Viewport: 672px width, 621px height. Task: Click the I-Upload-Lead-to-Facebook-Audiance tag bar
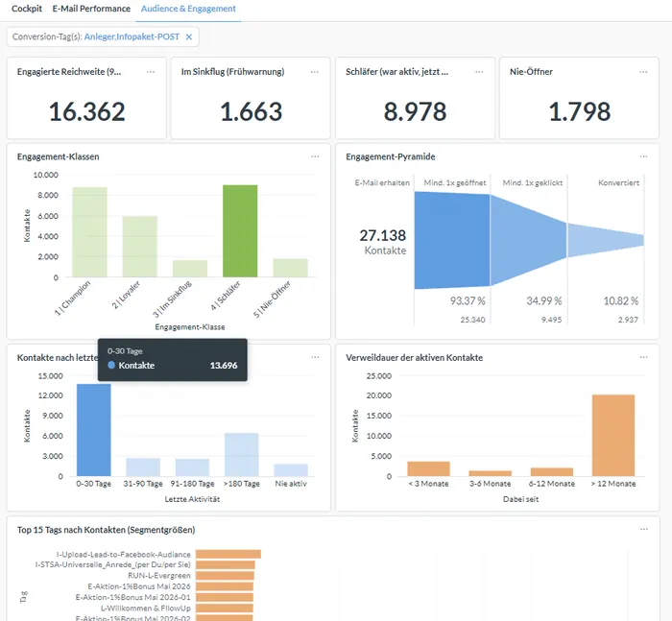(x=228, y=554)
